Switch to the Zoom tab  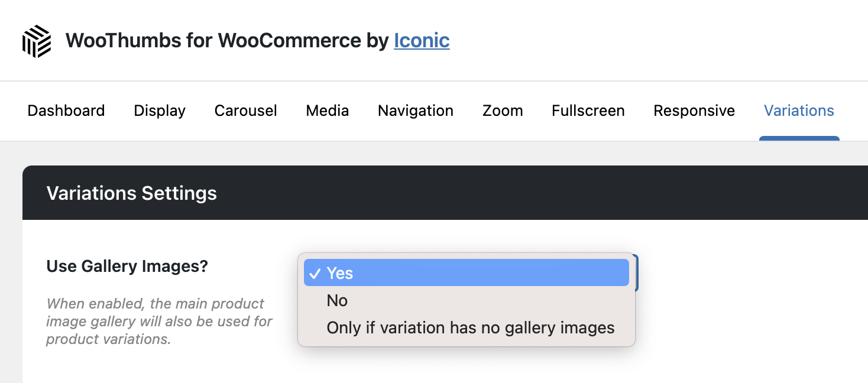(x=502, y=111)
